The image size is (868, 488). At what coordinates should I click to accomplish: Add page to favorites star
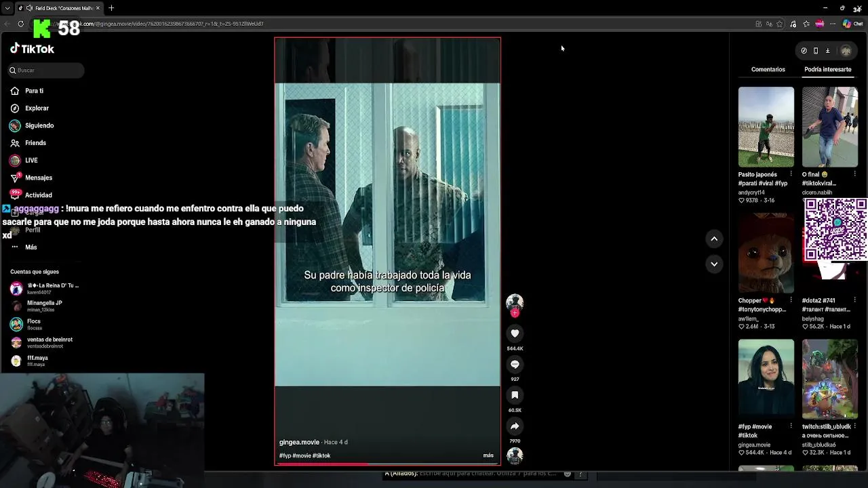coord(779,24)
